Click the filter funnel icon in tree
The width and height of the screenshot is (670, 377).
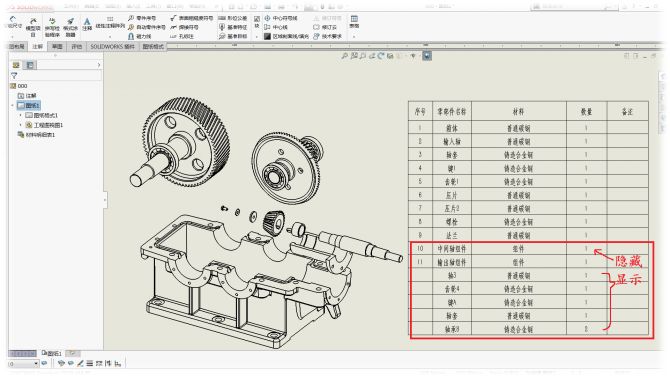14,75
